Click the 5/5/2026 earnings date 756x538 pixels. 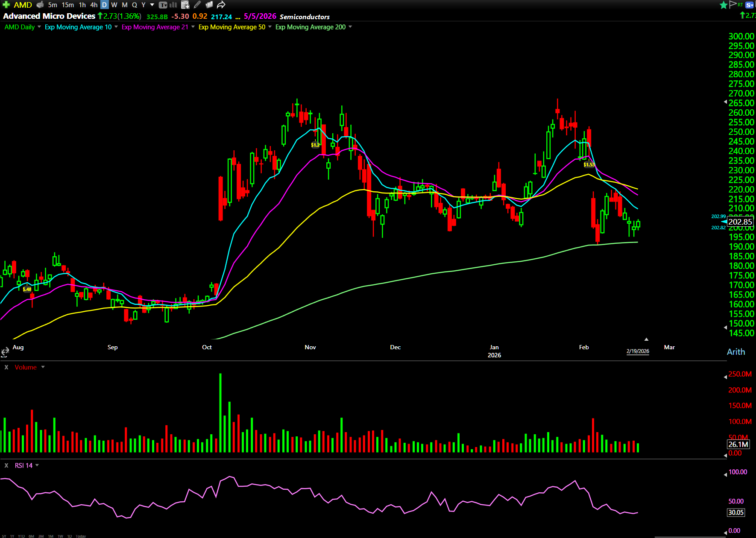point(260,16)
